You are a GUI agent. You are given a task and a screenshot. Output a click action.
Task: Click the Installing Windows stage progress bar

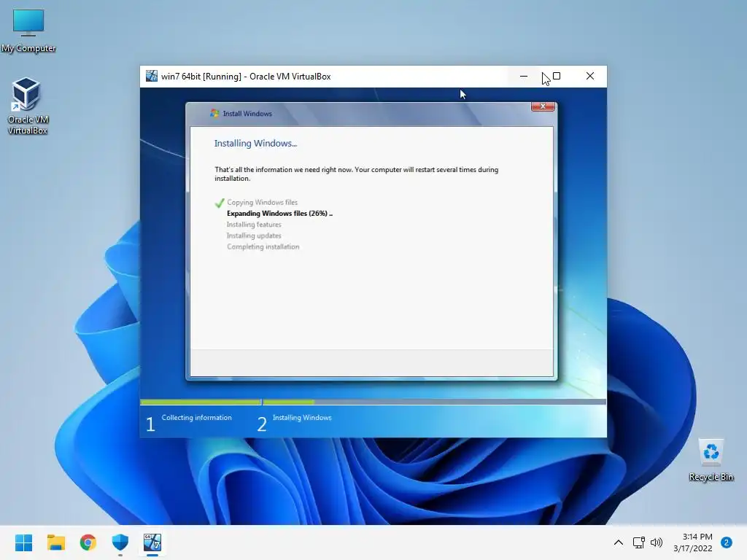coord(435,402)
